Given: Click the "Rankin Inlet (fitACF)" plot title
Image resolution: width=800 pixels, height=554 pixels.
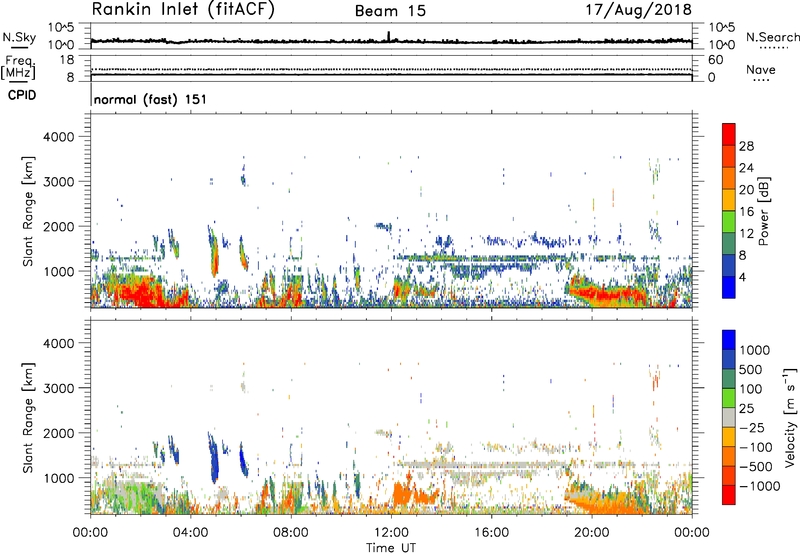Looking at the screenshot, I should 183,10.
